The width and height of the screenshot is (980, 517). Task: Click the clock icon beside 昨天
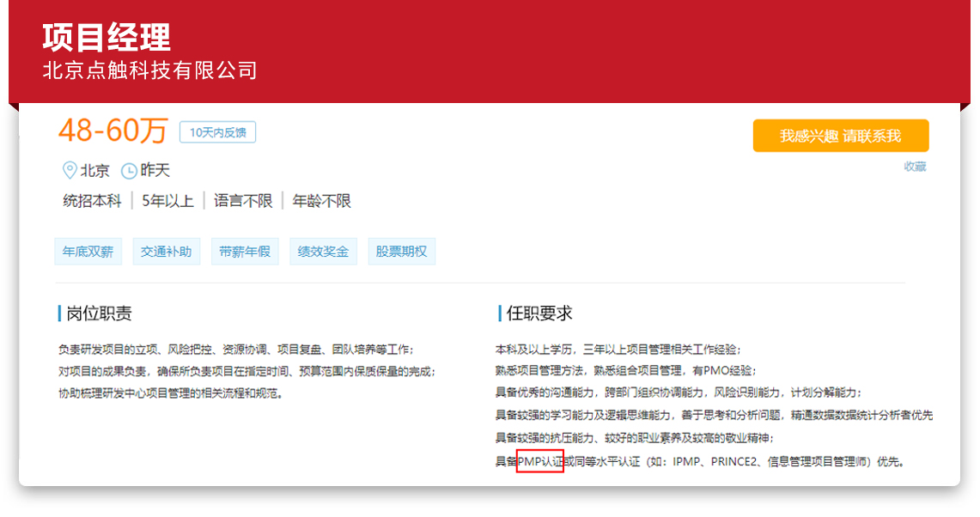(129, 171)
